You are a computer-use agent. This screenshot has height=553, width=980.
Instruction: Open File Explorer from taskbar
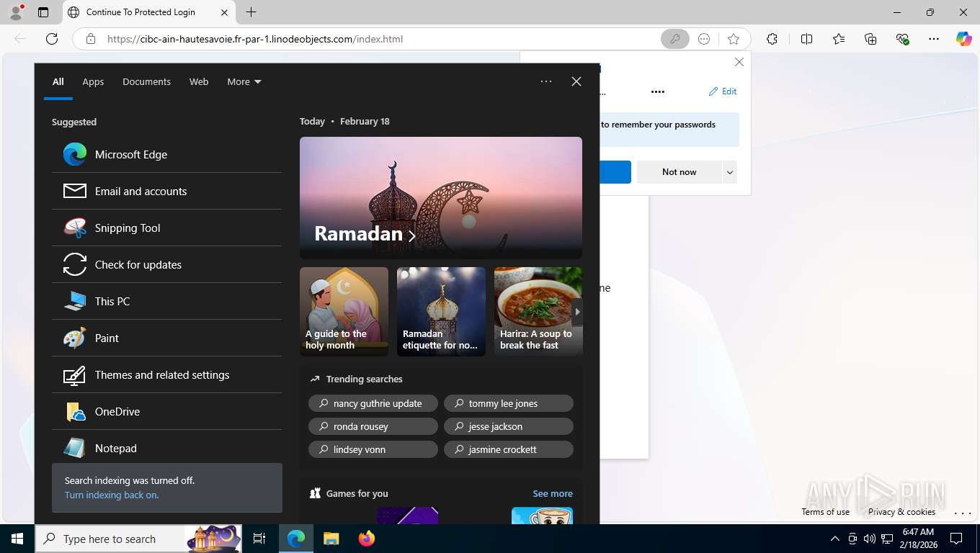pyautogui.click(x=331, y=539)
